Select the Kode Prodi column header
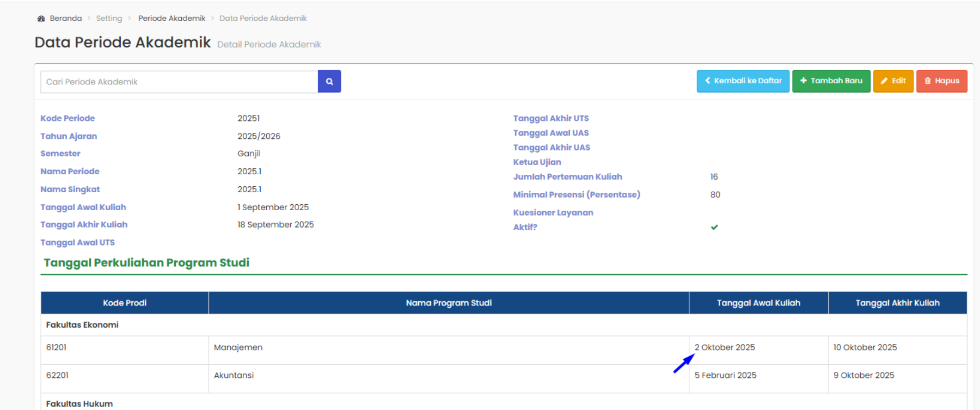The width and height of the screenshot is (980, 410). 125,303
